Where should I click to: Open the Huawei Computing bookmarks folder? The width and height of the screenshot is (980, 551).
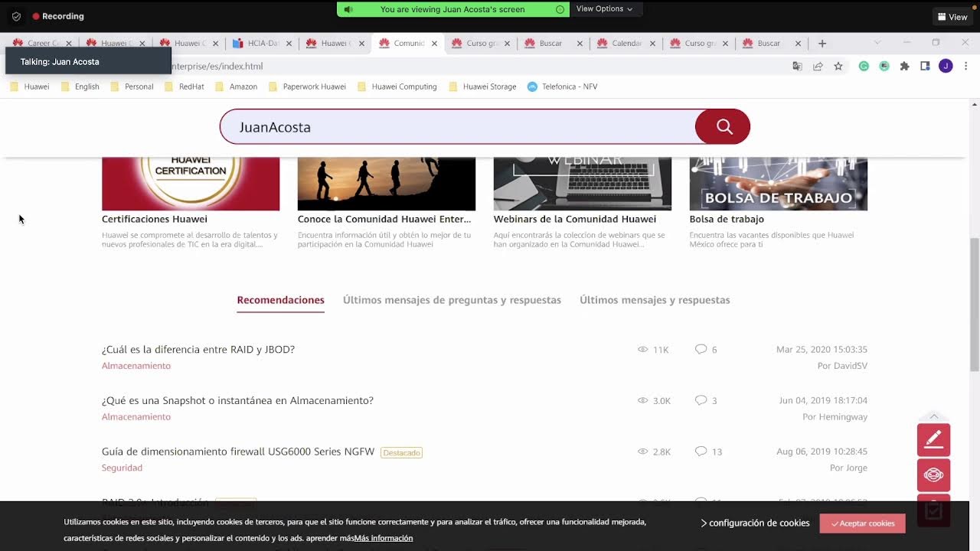coord(397,86)
